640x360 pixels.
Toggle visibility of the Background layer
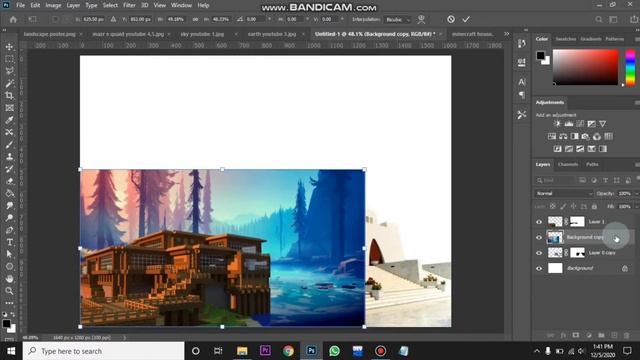pyautogui.click(x=539, y=268)
